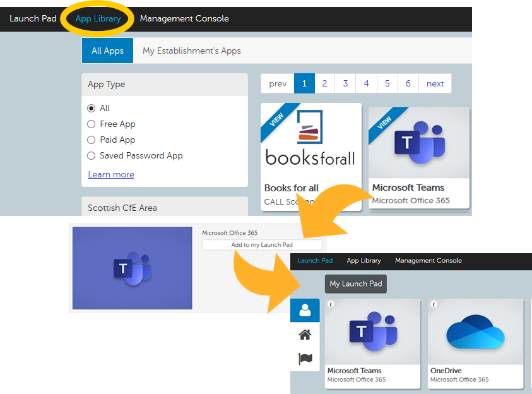Choose the Paid App radio option
Image resolution: width=532 pixels, height=394 pixels.
92,140
